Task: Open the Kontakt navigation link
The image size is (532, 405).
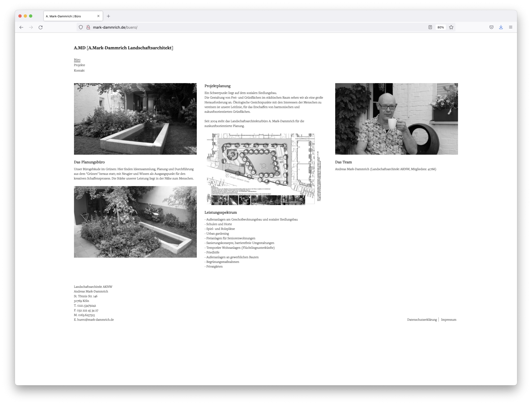Action: tap(79, 70)
